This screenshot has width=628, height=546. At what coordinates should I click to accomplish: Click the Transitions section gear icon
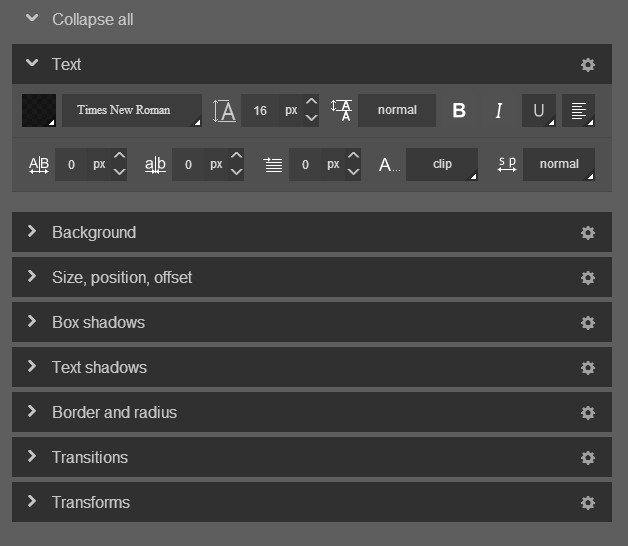pos(588,458)
